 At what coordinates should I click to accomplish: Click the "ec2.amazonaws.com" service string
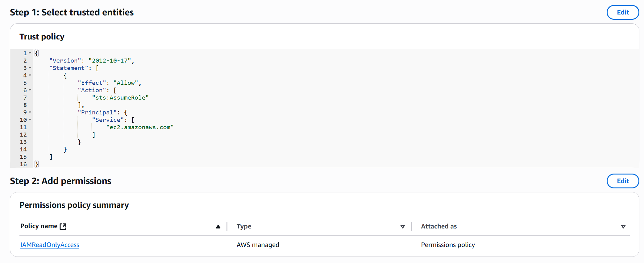(x=140, y=127)
